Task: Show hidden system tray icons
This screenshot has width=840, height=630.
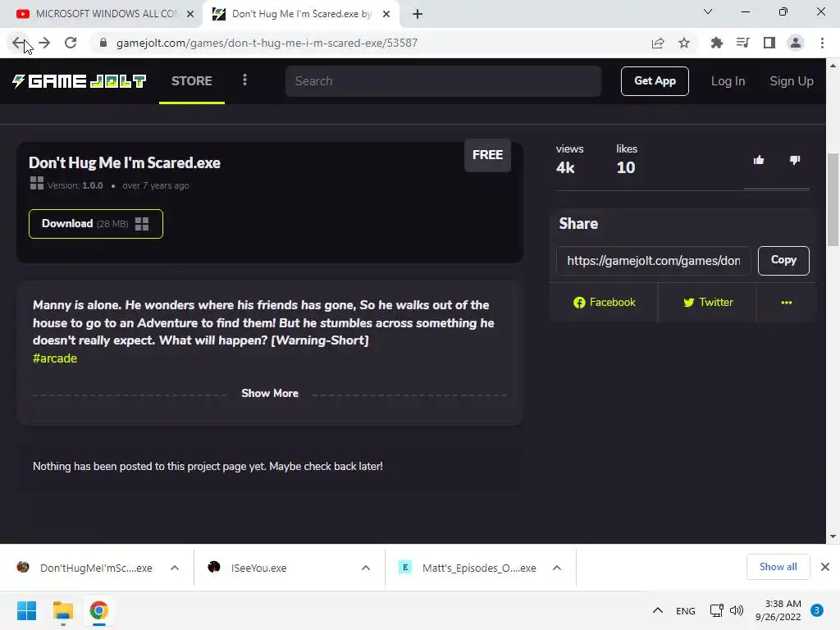Action: [658, 610]
